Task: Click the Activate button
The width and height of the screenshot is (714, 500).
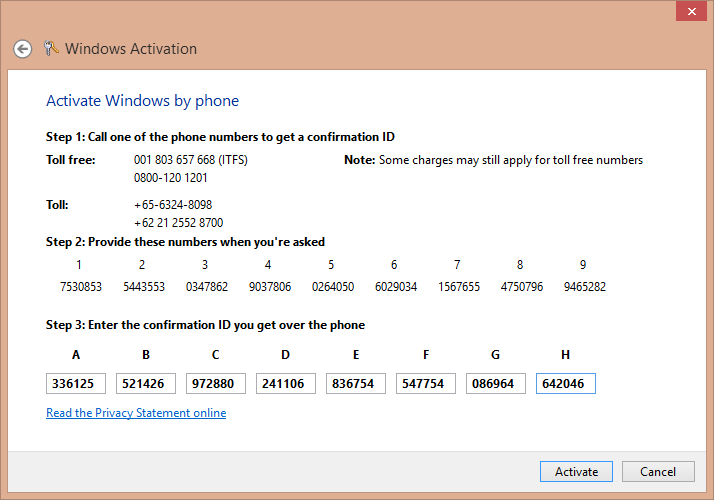Action: pyautogui.click(x=576, y=471)
